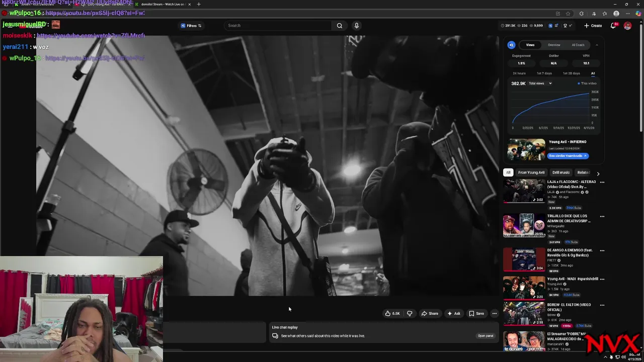Bookmark page with star icon
644x362 pixels.
[x=568, y=14]
